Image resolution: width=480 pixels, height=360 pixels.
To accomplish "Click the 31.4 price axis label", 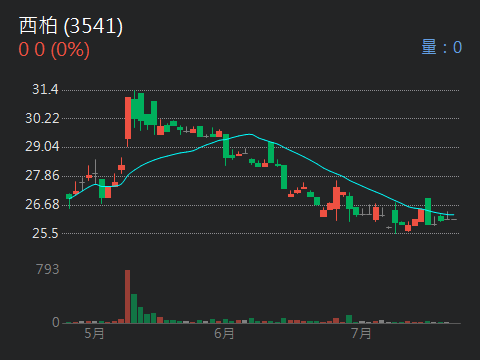I will tap(45, 89).
